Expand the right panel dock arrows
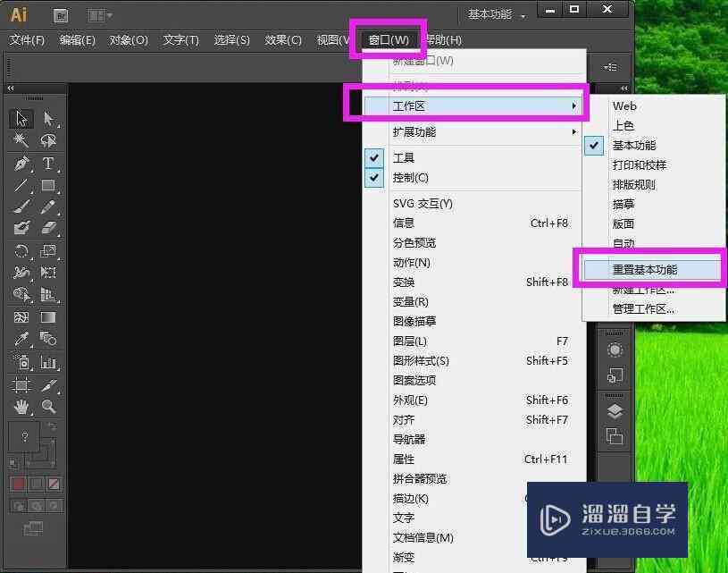728x573 pixels. click(624, 88)
